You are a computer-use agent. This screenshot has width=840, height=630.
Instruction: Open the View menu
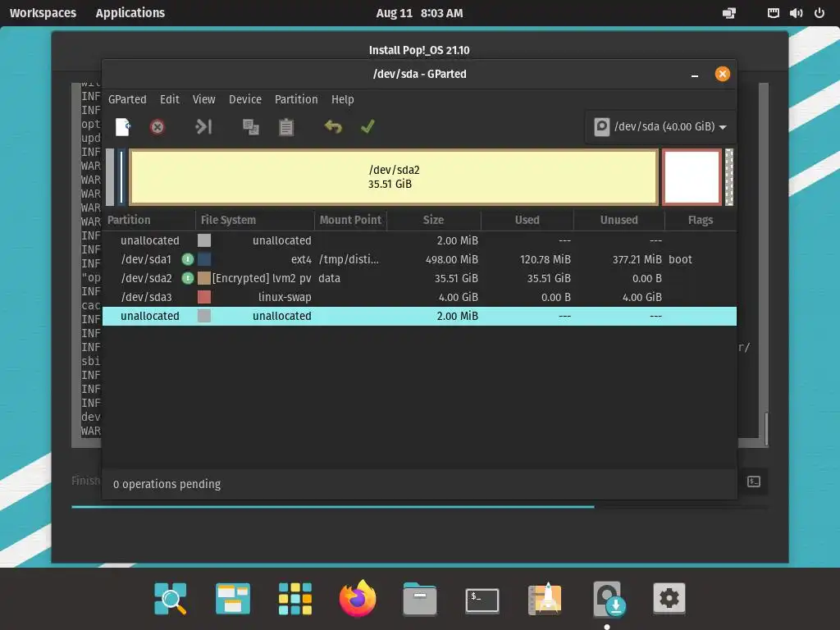[203, 99]
